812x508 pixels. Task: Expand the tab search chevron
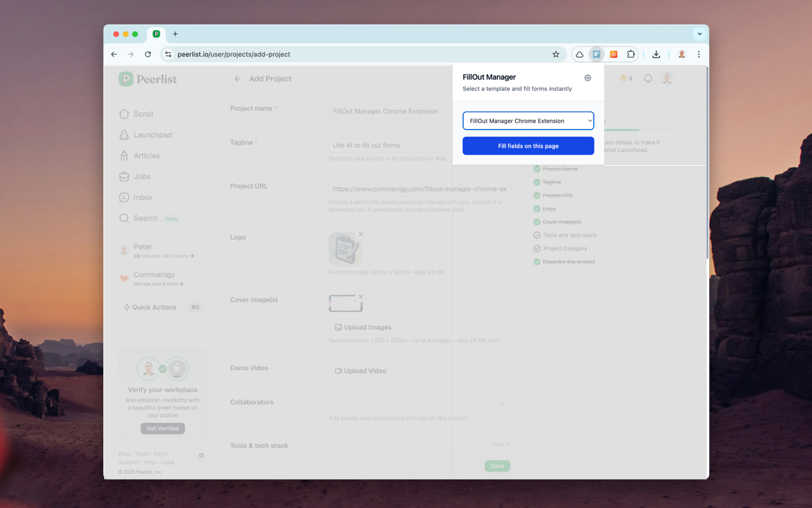(x=700, y=34)
